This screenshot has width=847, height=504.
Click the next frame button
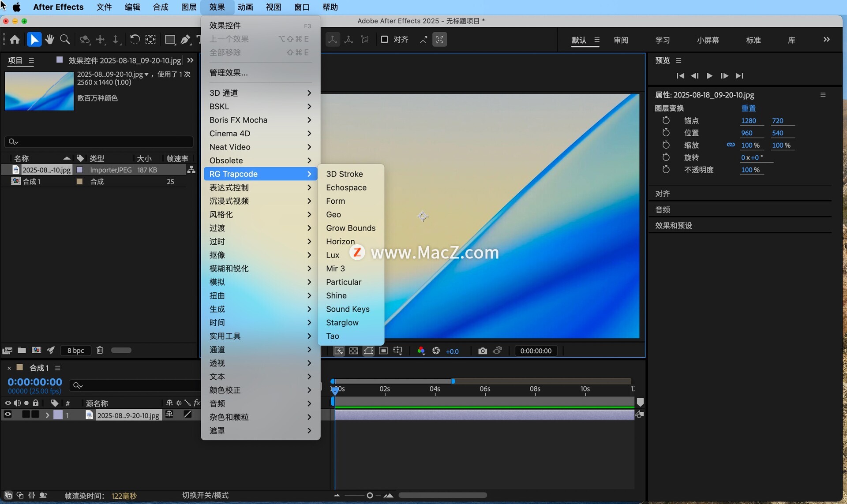pos(724,76)
